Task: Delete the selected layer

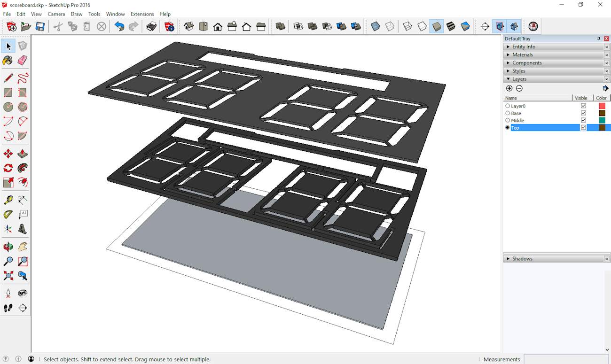Action: (x=519, y=88)
